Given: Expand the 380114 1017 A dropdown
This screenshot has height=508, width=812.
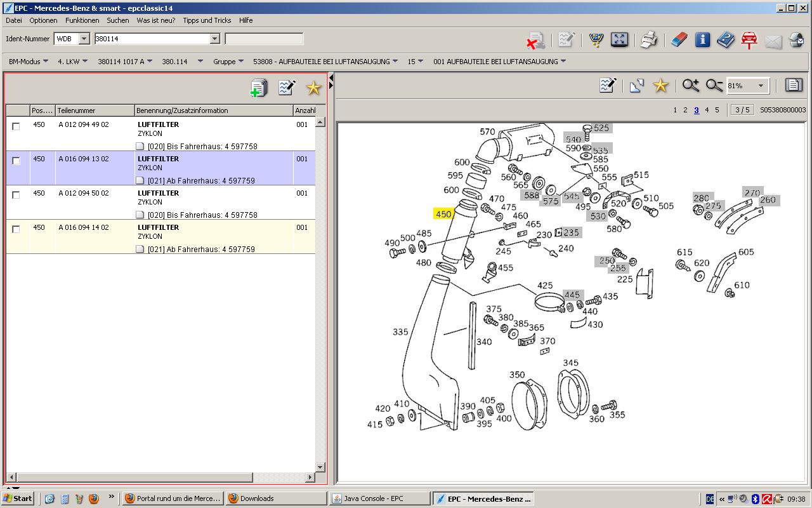Looking at the screenshot, I should [x=150, y=62].
